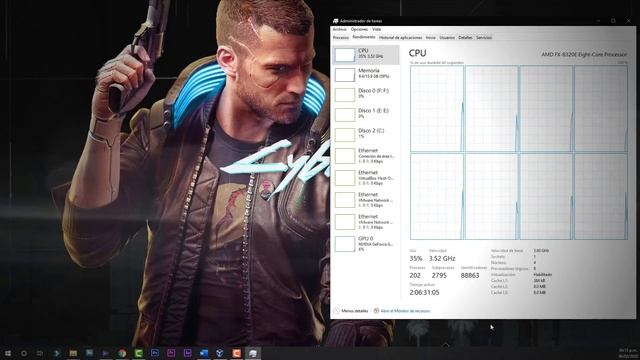Viewport: 640px width, 360px height.
Task: Click the Task Manager title bar icon
Action: pos(336,21)
